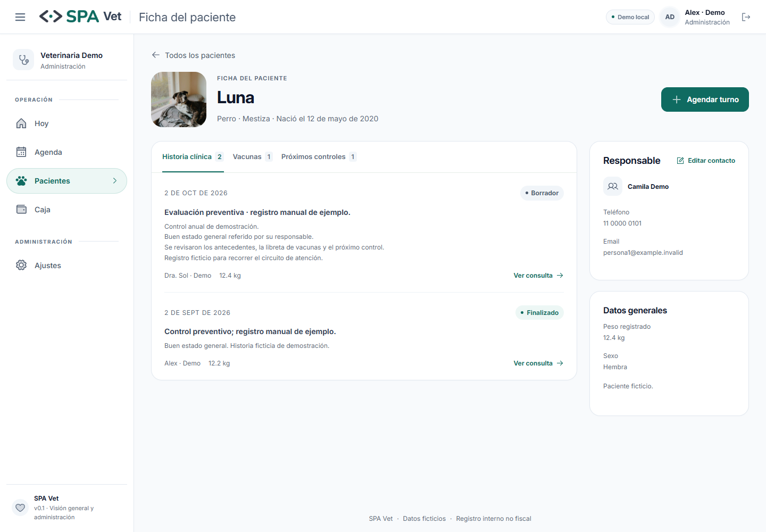
Task: Click the SPA Vet logo
Action: coord(80,16)
